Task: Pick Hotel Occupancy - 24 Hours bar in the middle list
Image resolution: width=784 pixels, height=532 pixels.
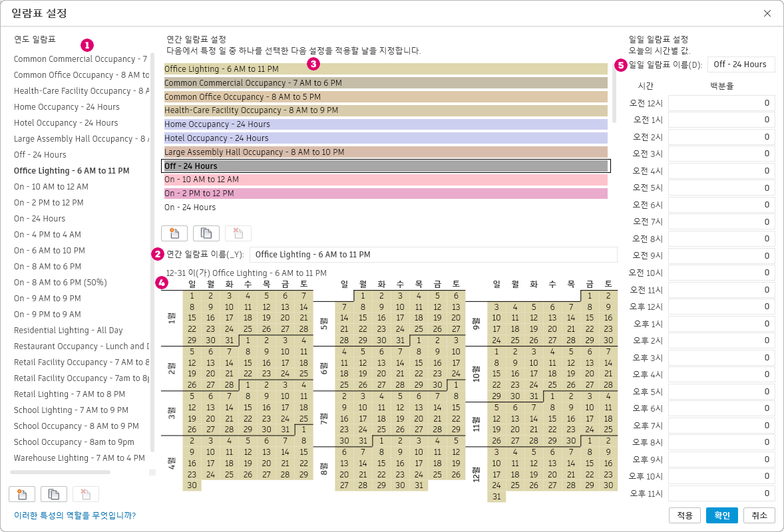Action: (x=386, y=138)
